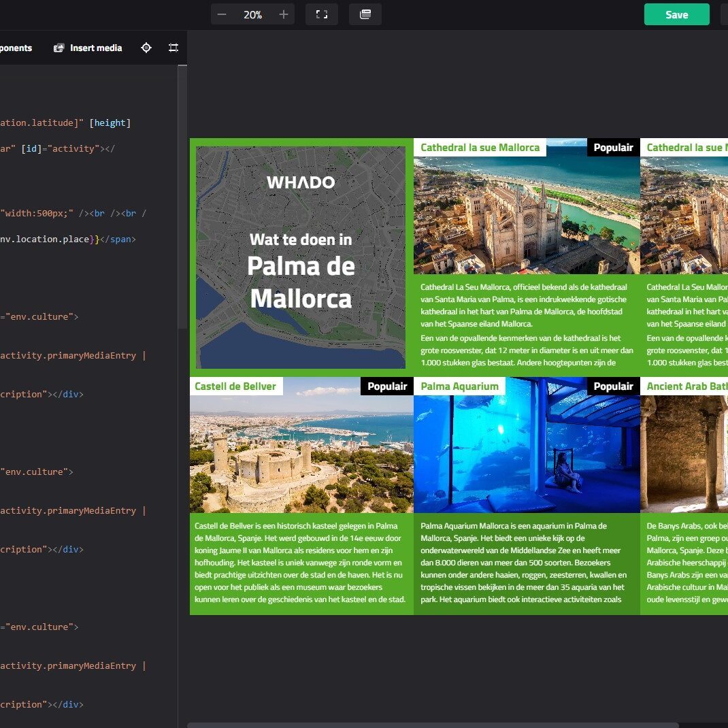This screenshot has height=728, width=728.
Task: Click the fit-to-screen icon
Action: click(x=322, y=14)
